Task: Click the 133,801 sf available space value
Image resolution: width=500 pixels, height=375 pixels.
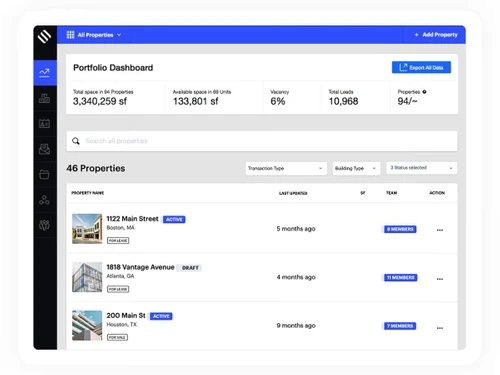Action: (x=195, y=101)
